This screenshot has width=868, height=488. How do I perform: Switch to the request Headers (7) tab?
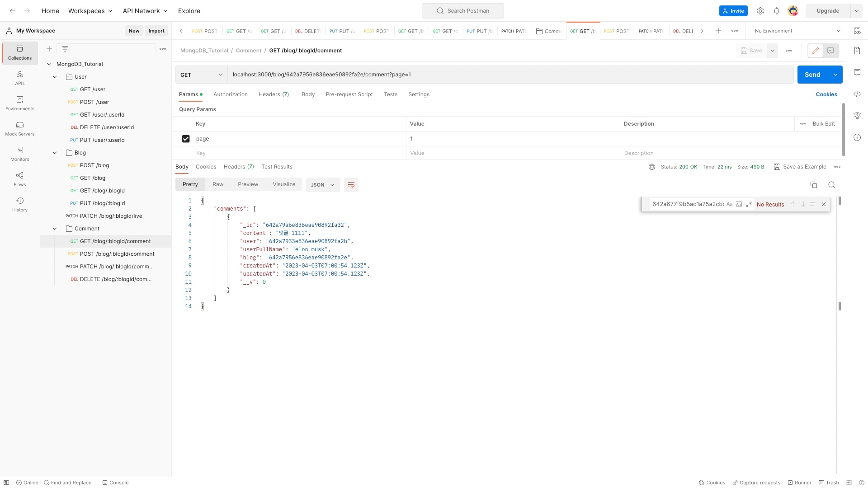pos(274,94)
